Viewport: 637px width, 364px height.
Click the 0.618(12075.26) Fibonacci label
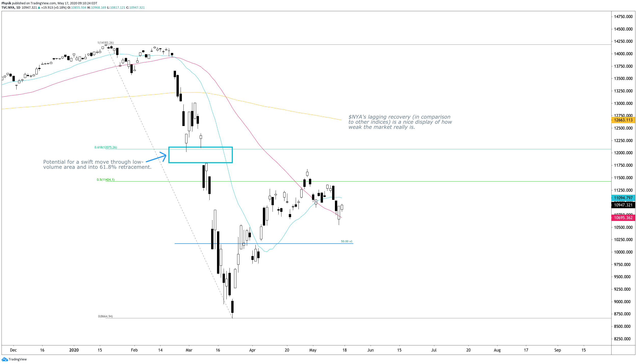point(106,147)
